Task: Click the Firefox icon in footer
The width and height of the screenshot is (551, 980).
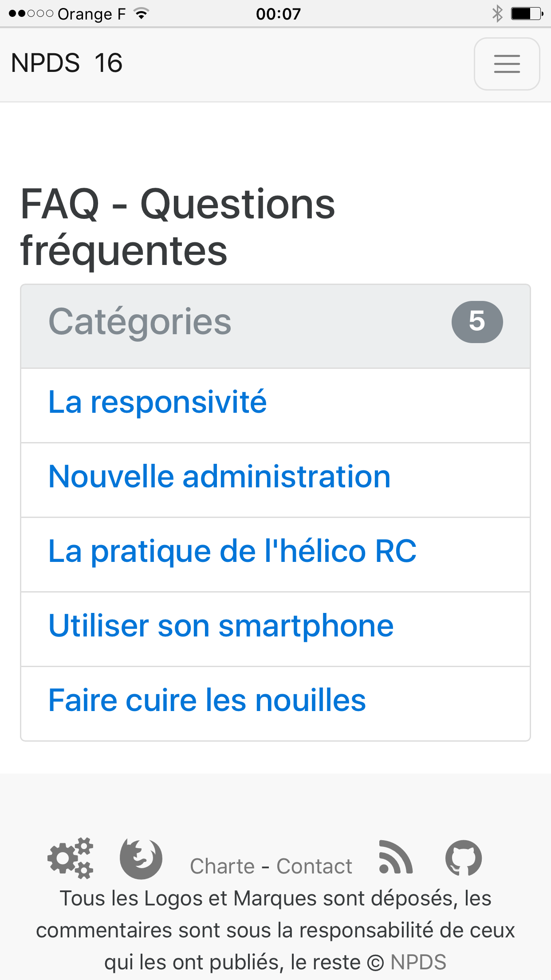Action: point(141,858)
